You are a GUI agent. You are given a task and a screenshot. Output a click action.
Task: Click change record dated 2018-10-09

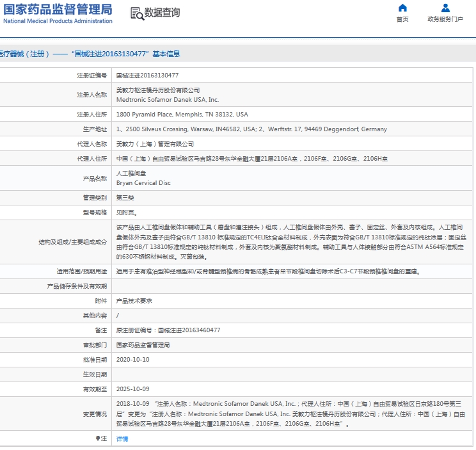290,414
